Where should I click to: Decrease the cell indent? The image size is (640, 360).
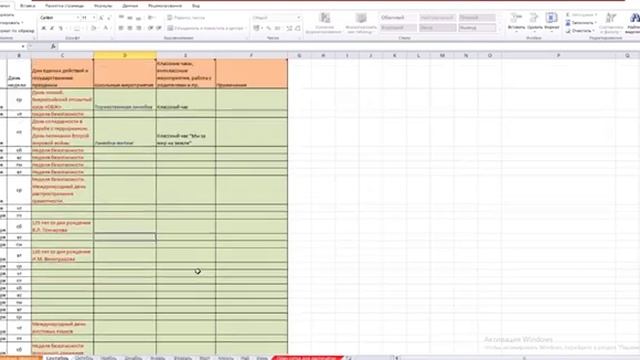click(150, 28)
